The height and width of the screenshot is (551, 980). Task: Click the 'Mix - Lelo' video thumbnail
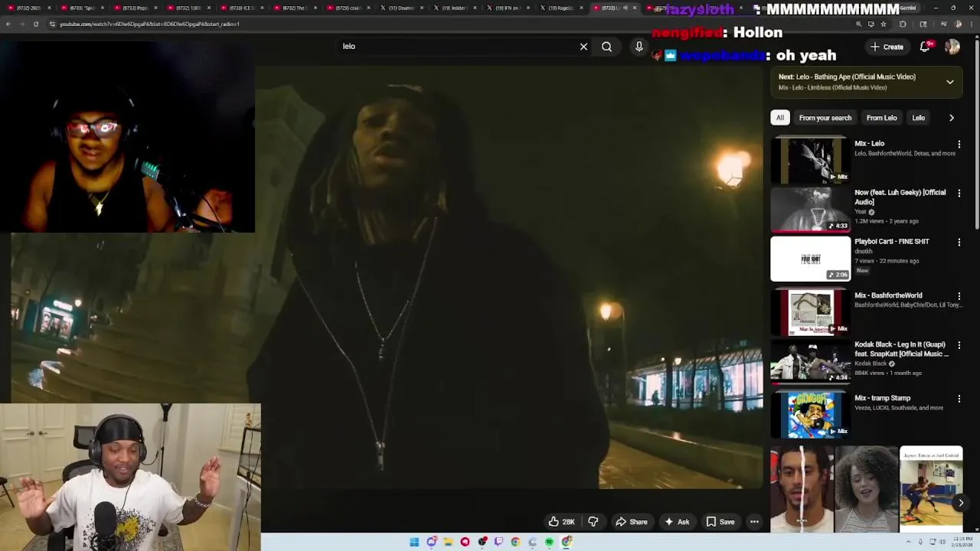coord(810,159)
